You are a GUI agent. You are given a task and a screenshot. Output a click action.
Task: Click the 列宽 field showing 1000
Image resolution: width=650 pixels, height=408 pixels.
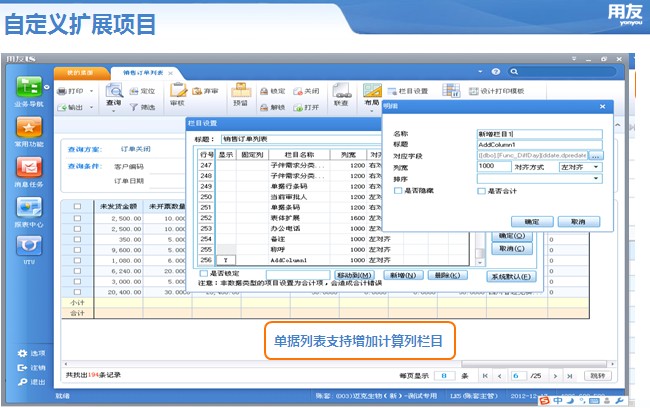[x=494, y=166]
